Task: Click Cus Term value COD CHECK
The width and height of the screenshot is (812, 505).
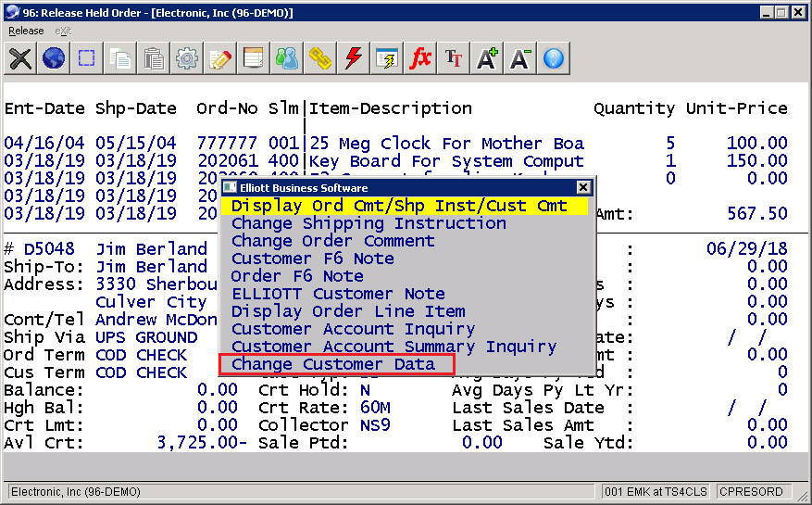Action: (141, 372)
